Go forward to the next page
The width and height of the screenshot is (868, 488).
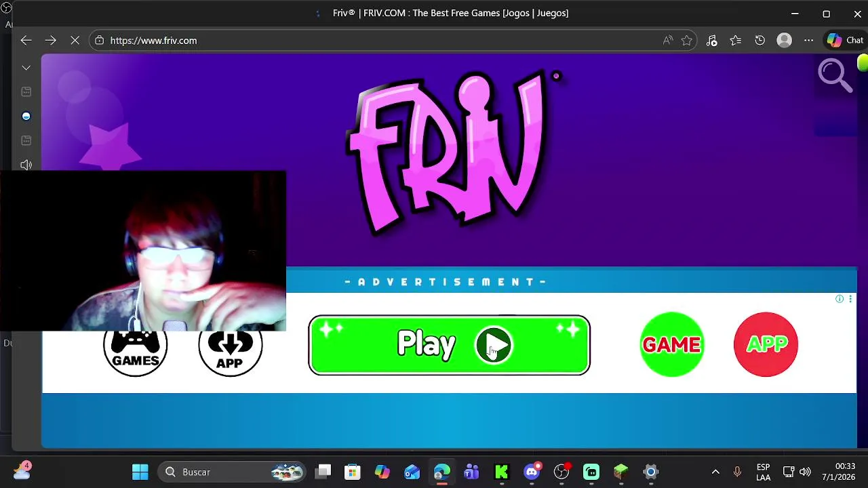pyautogui.click(x=50, y=41)
